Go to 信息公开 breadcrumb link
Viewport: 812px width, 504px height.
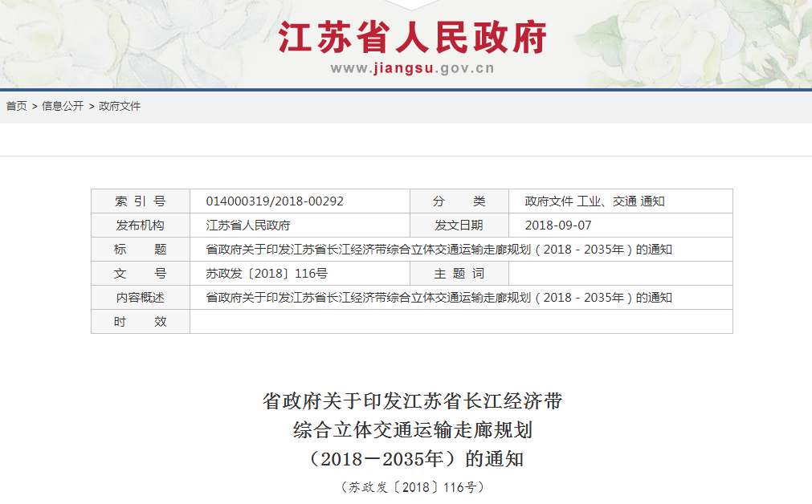(x=62, y=106)
